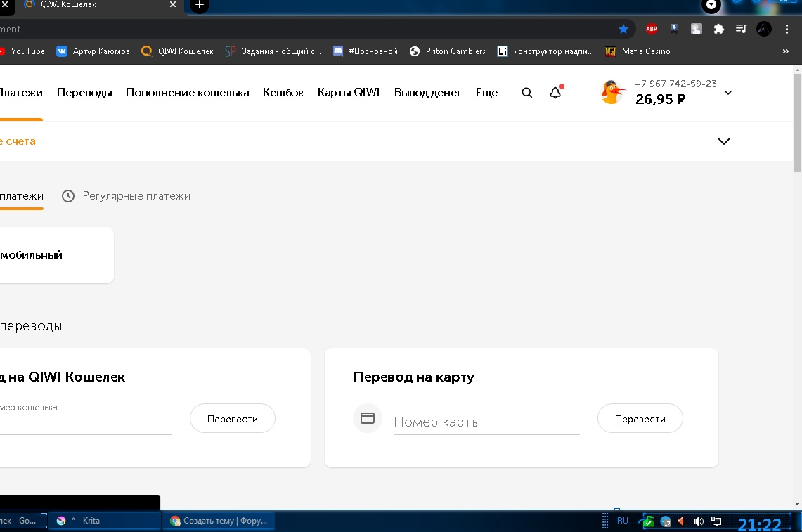Click RU language indicator in tray
Screen dimensions: 802x532
pos(623,521)
